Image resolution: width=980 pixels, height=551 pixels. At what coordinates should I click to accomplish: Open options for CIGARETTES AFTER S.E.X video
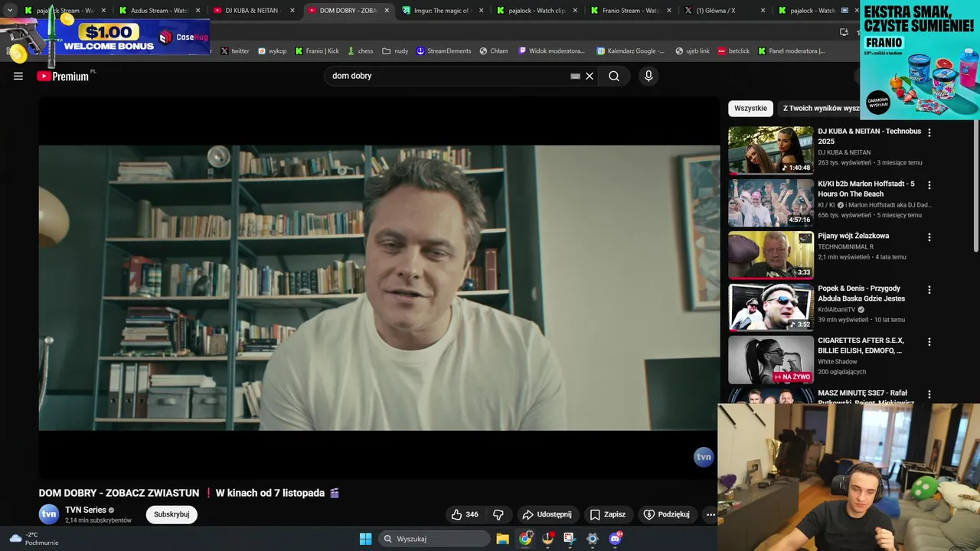point(929,342)
